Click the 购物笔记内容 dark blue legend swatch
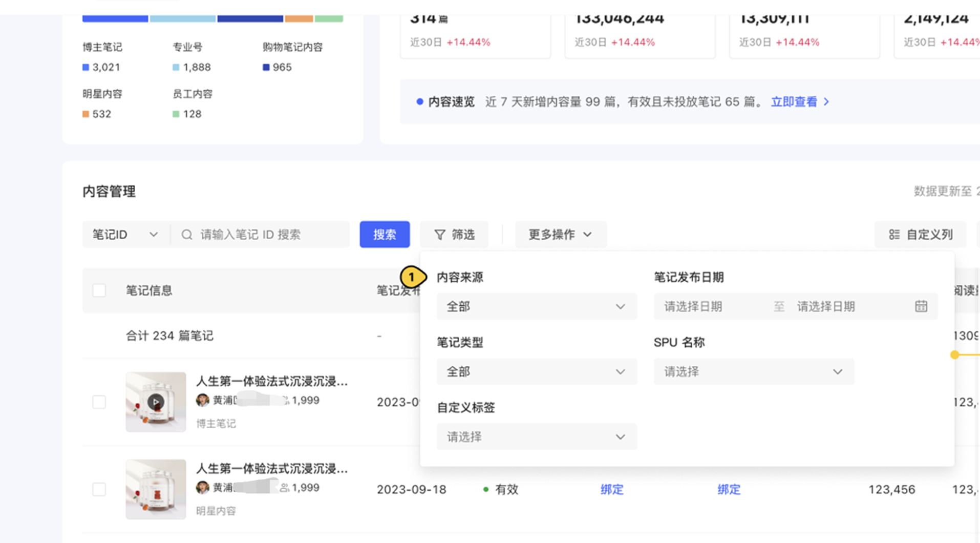Screen dimensions: 980x543 click(x=266, y=67)
